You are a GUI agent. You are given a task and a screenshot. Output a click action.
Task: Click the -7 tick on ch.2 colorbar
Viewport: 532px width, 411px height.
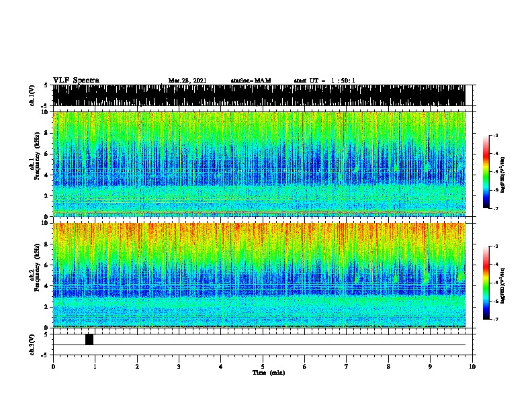pos(495,319)
